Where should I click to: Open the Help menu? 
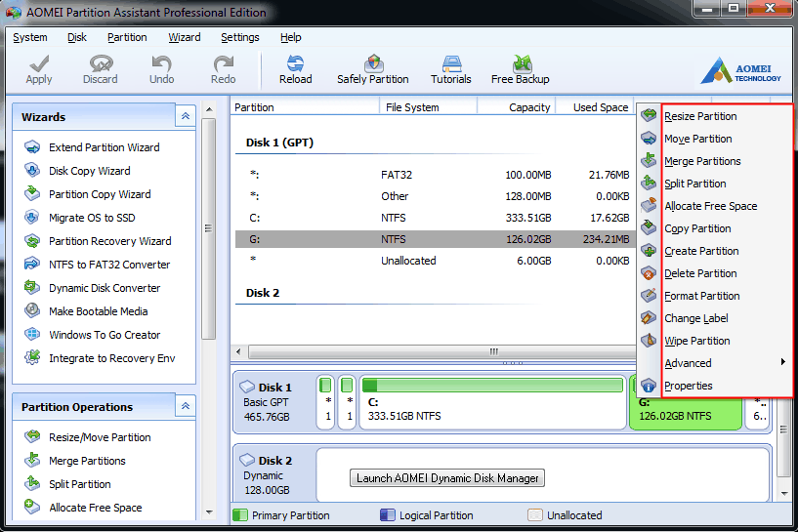291,38
